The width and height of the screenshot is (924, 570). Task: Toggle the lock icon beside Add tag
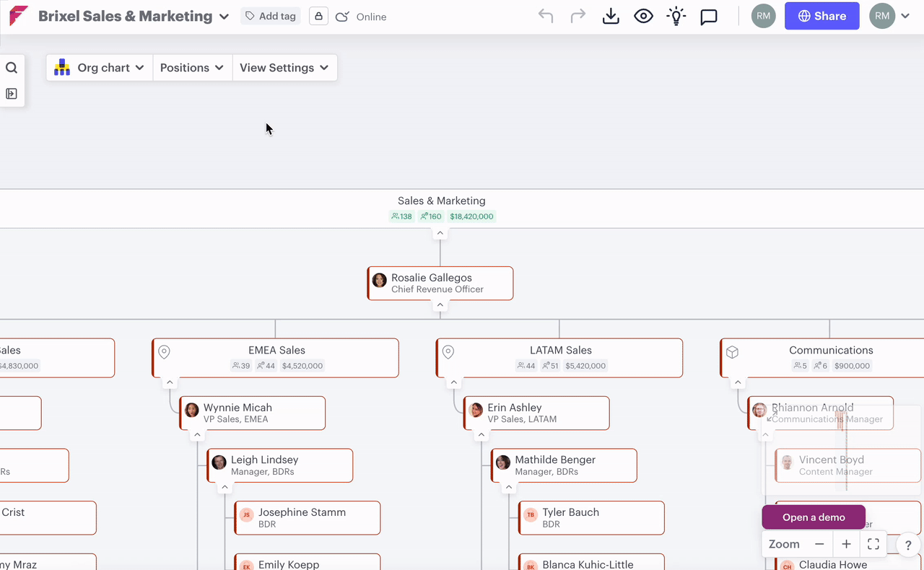[318, 16]
